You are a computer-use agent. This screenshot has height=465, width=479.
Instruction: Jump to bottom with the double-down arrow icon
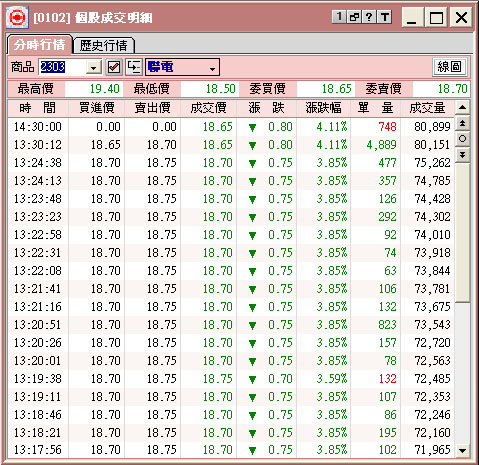(x=462, y=155)
